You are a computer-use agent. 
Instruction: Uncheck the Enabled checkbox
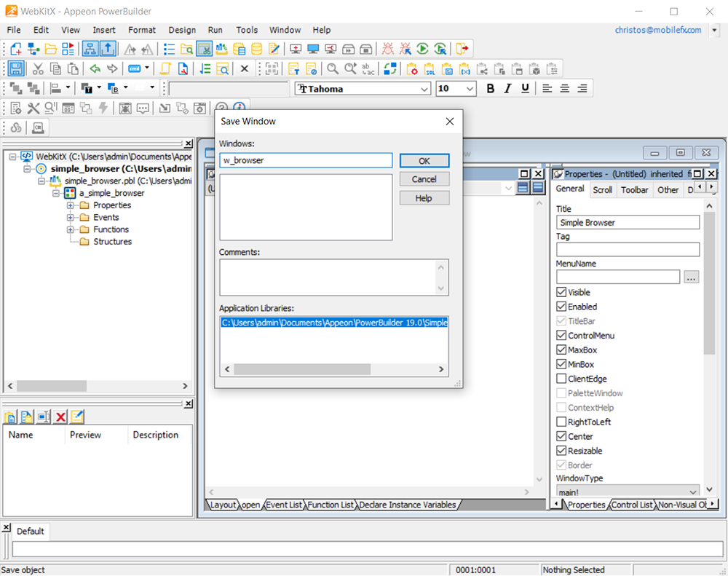coord(561,307)
